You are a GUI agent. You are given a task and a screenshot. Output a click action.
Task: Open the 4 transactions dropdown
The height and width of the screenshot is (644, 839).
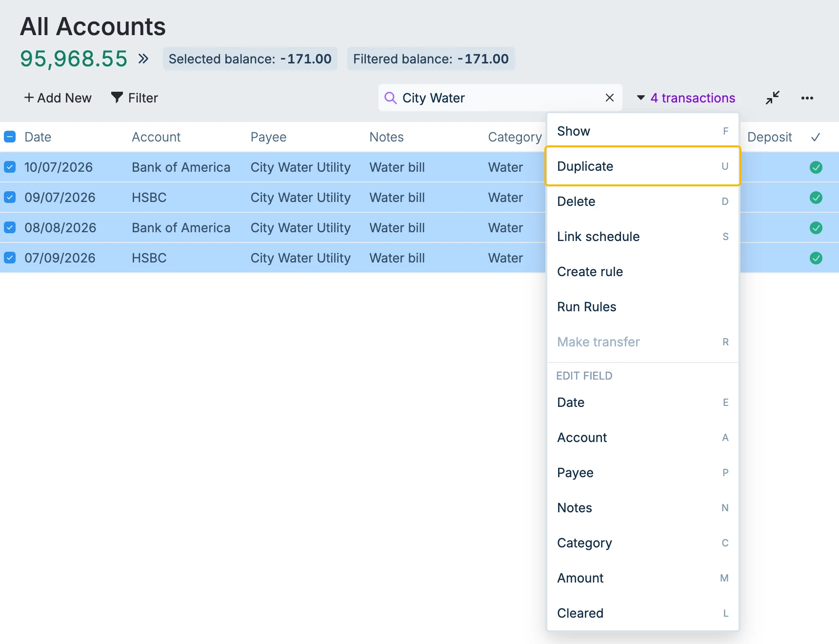pyautogui.click(x=686, y=98)
